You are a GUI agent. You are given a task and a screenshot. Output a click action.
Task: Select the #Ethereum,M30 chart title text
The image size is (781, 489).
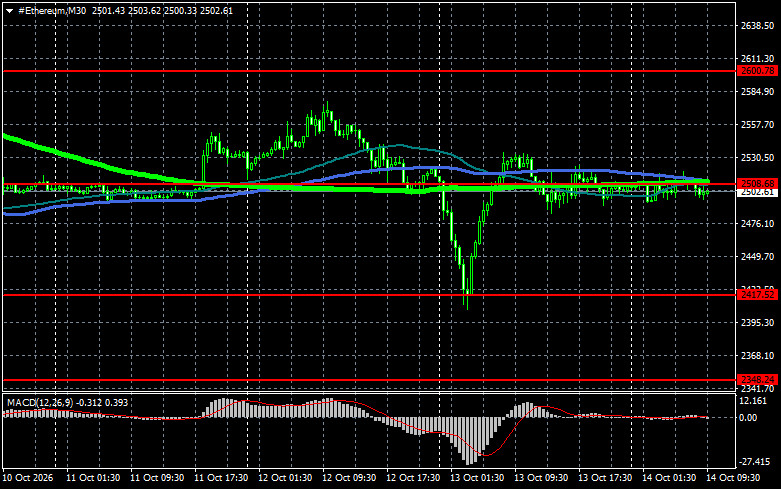[x=52, y=10]
